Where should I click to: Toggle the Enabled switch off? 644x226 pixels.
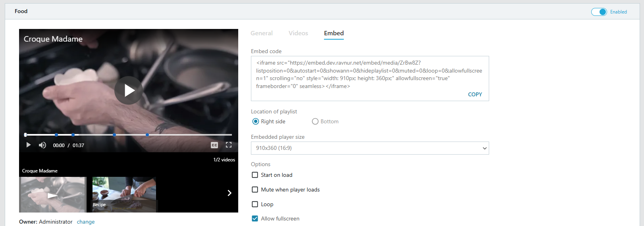(599, 12)
